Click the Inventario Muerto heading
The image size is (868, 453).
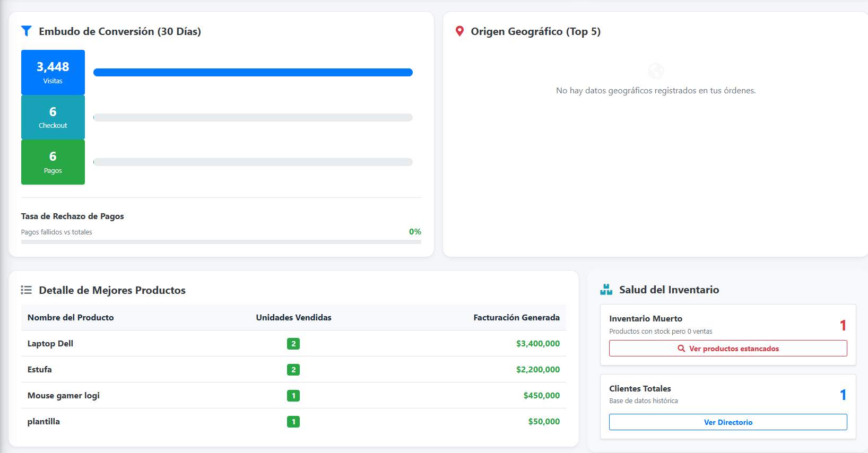coord(646,318)
